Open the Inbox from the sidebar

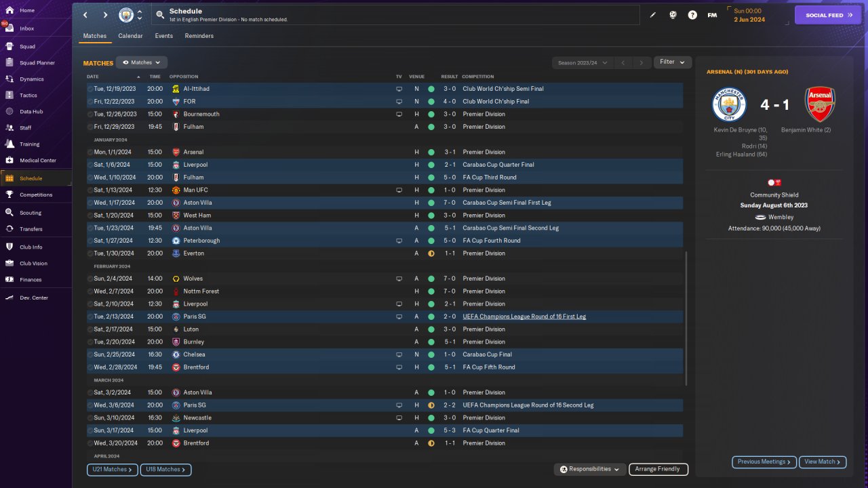(27, 28)
